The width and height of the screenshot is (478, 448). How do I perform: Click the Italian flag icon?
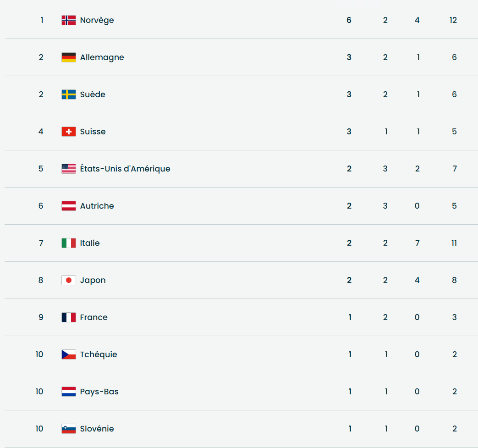tap(69, 243)
